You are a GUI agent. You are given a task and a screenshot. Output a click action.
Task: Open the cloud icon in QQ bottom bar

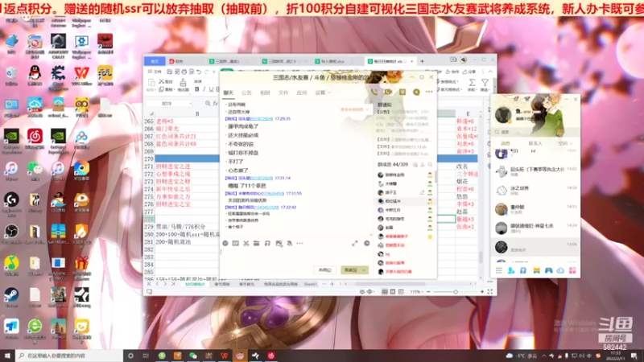point(560,270)
